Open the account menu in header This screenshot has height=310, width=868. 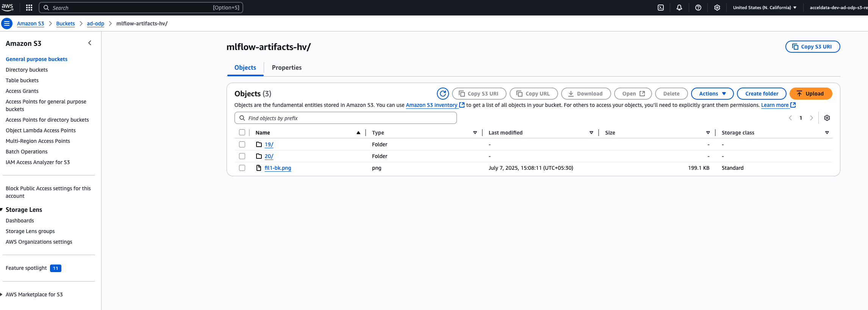[x=838, y=8]
